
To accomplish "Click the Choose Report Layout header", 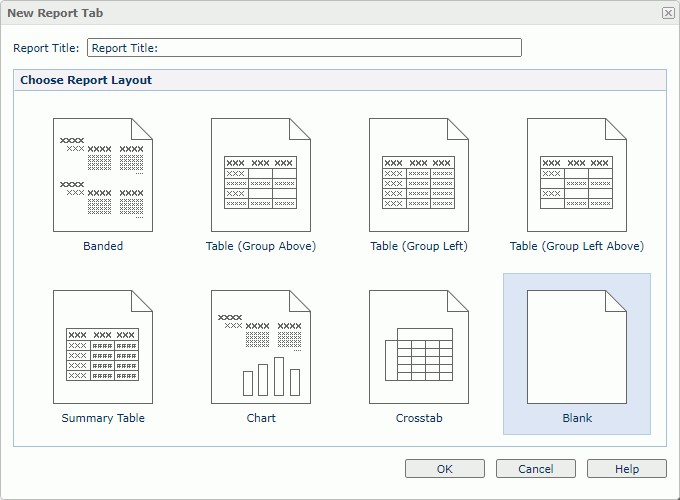I will (x=86, y=80).
